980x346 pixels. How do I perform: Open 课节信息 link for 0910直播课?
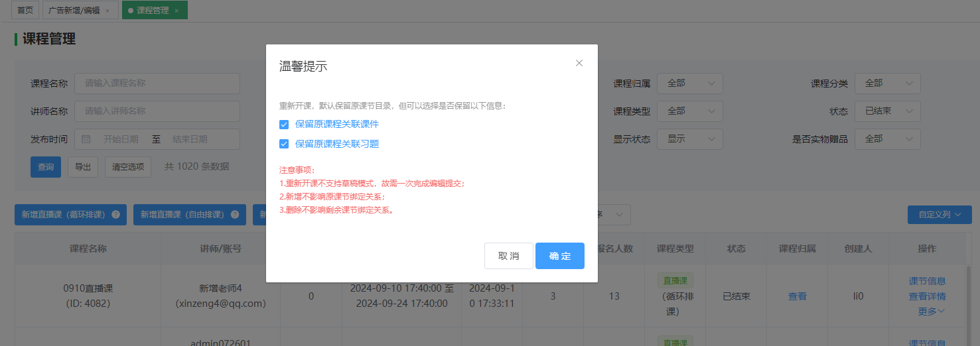point(927,281)
